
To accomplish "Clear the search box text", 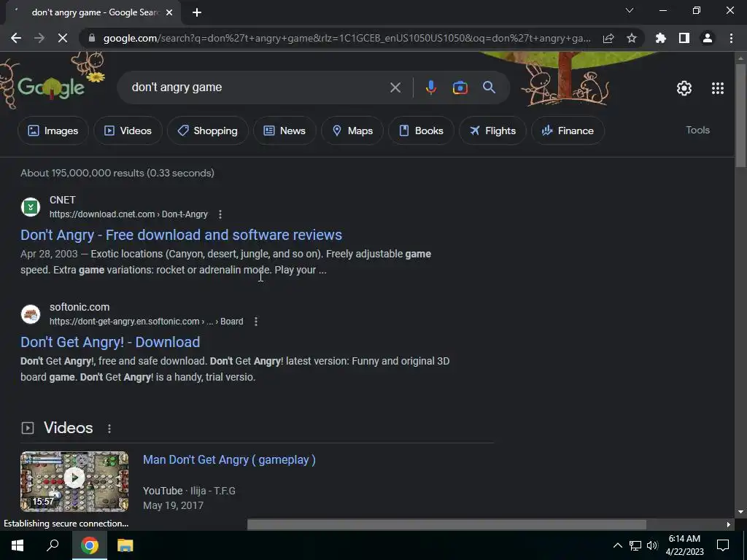I will click(x=395, y=87).
